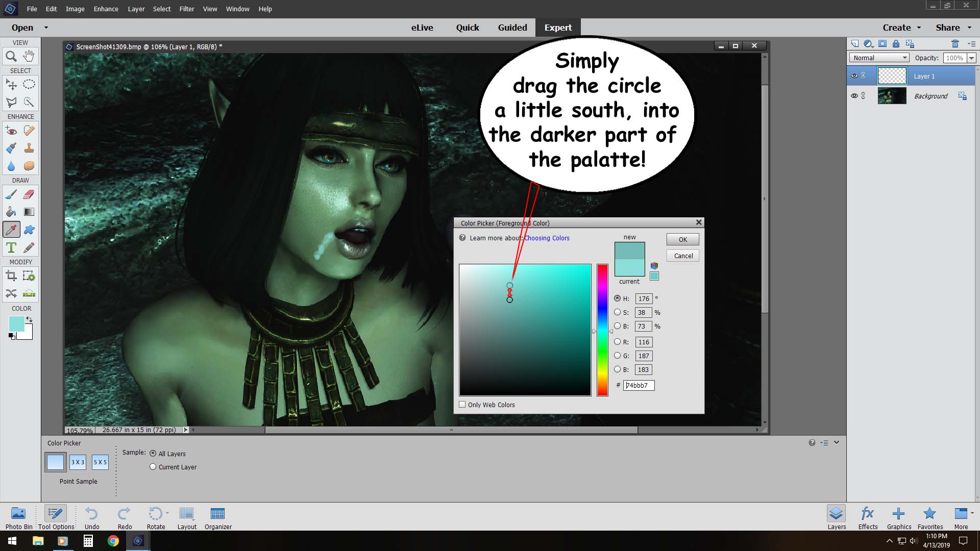Delete layer with trash icon
The width and height of the screenshot is (980, 551).
955,44
